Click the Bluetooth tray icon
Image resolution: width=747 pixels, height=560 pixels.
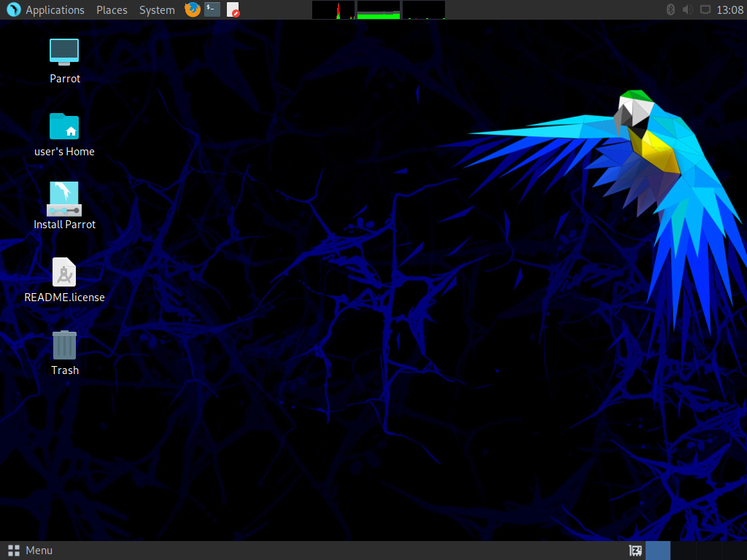click(670, 9)
